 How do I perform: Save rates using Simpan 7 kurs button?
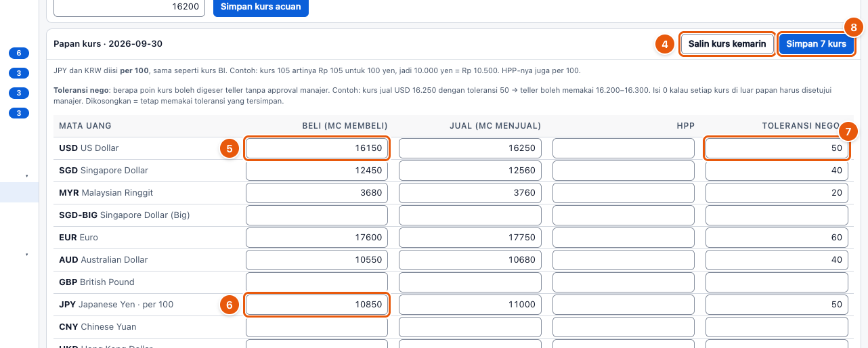tap(816, 44)
